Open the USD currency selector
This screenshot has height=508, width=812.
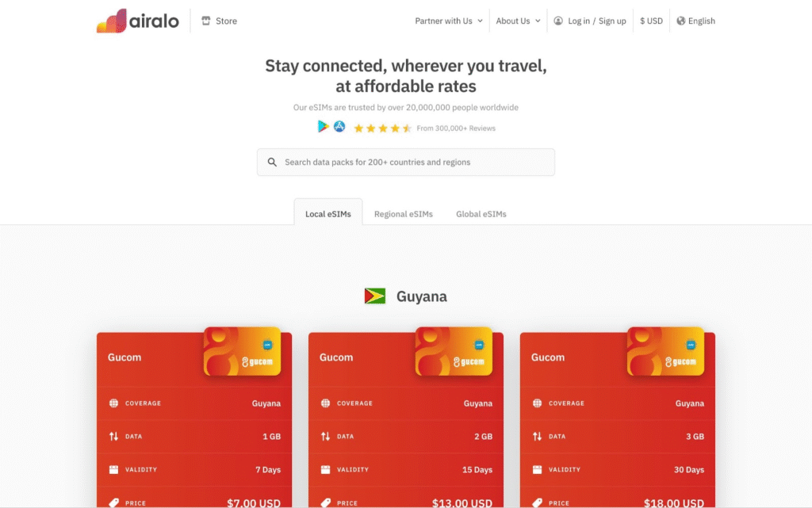coord(650,21)
